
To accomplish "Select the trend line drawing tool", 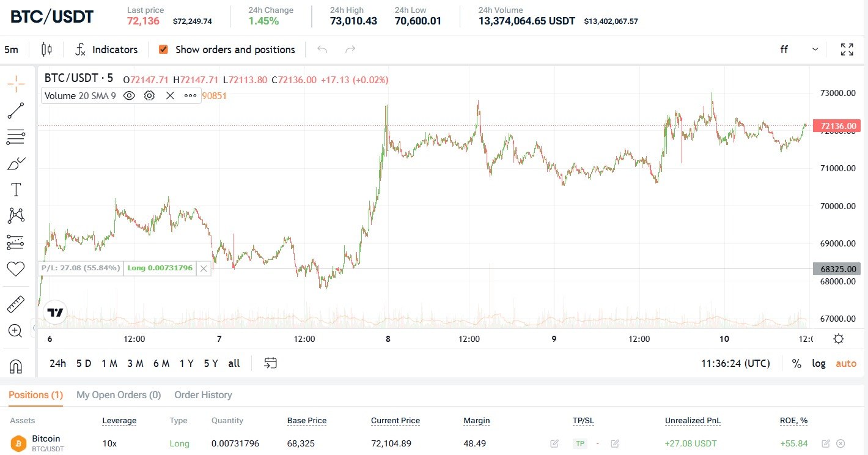I will click(x=16, y=111).
